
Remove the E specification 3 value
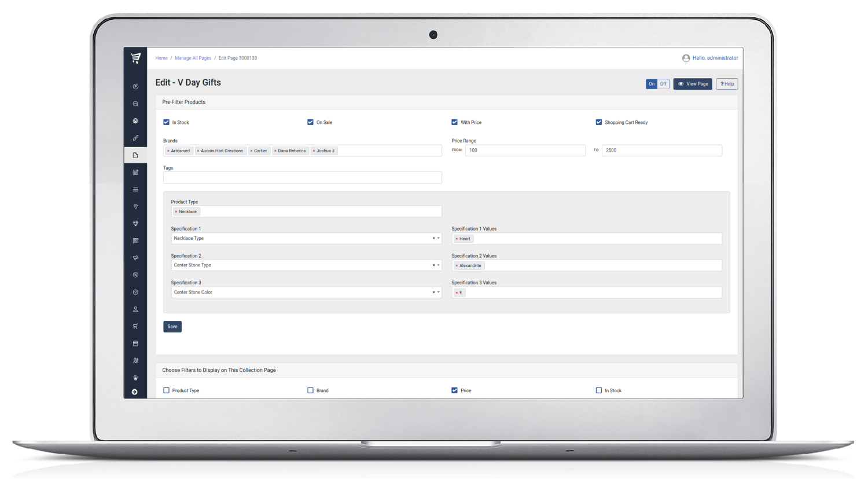point(457,293)
